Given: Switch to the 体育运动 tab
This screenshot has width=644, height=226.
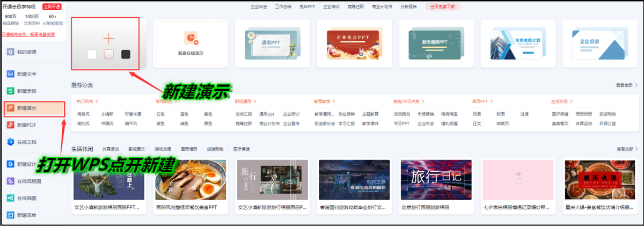Looking at the screenshot, I should (x=111, y=149).
